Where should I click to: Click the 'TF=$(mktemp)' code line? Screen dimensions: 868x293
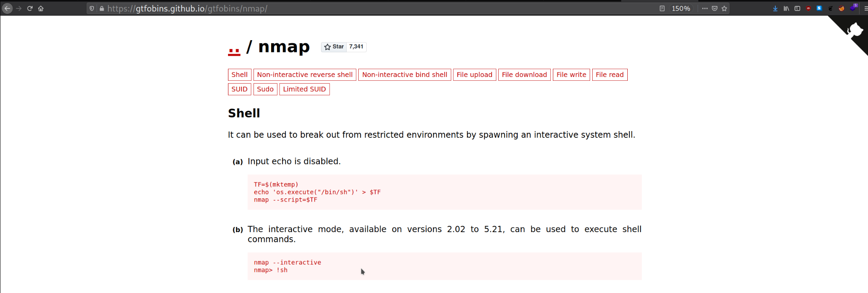[276, 184]
